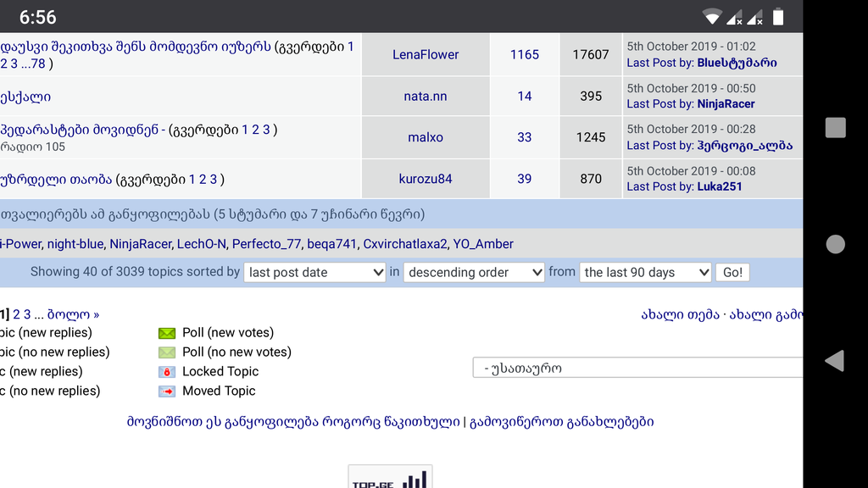868x488 pixels.
Task: Click the date '5th October 2019 - 01:02'
Action: pyautogui.click(x=692, y=47)
